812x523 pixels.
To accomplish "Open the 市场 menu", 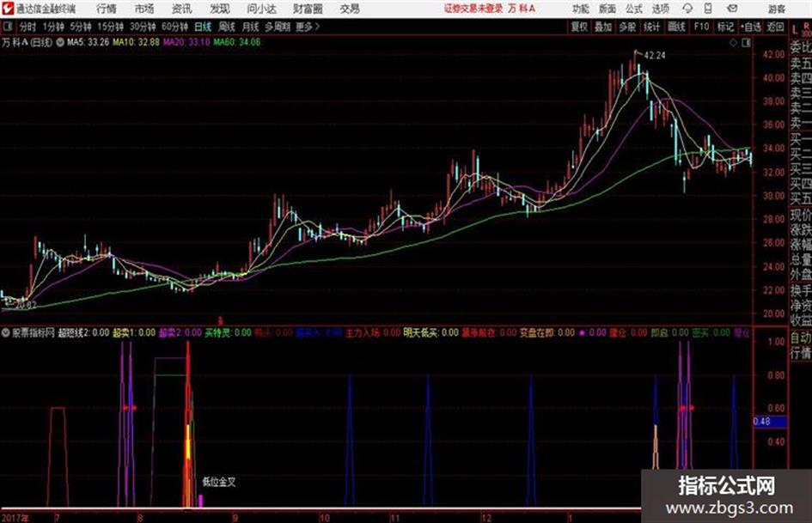I will coord(144,9).
